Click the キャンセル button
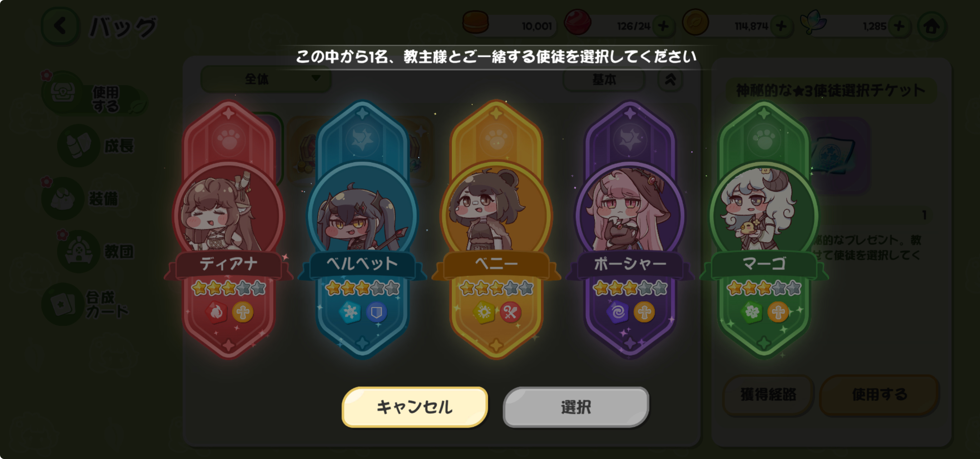Viewport: 980px width, 459px height. click(x=415, y=407)
